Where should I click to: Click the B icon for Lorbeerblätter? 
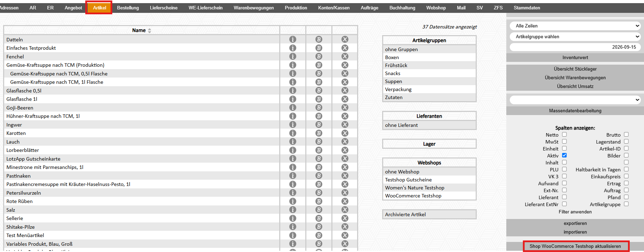(x=319, y=150)
